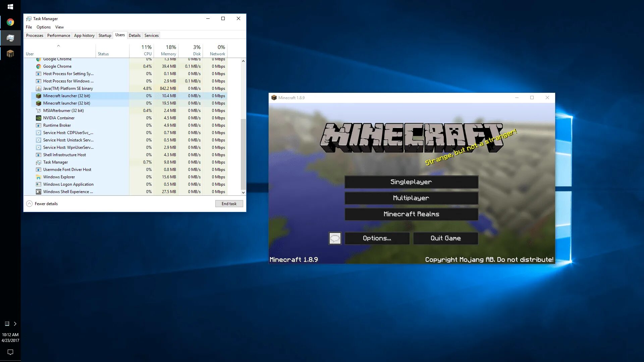Select the Minecraft Realms option

[411, 214]
